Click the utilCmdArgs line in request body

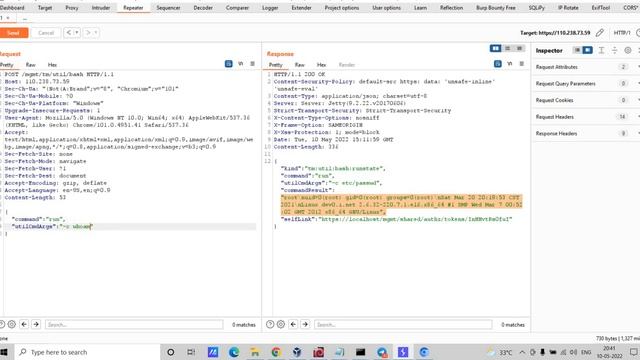(130, 227)
